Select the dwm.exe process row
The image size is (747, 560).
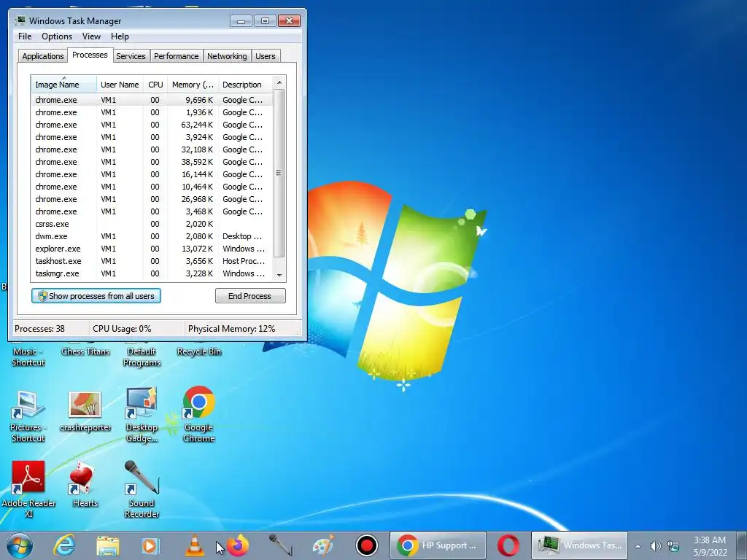click(152, 236)
